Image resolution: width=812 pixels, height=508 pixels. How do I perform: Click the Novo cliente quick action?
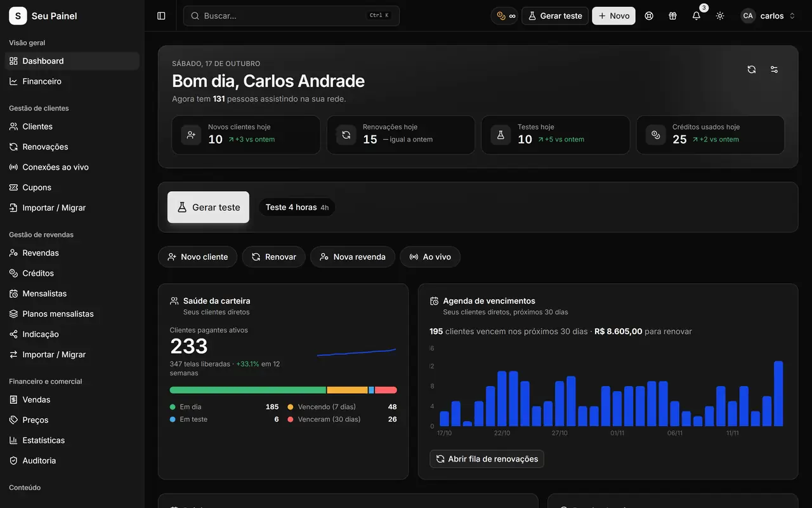tap(197, 257)
